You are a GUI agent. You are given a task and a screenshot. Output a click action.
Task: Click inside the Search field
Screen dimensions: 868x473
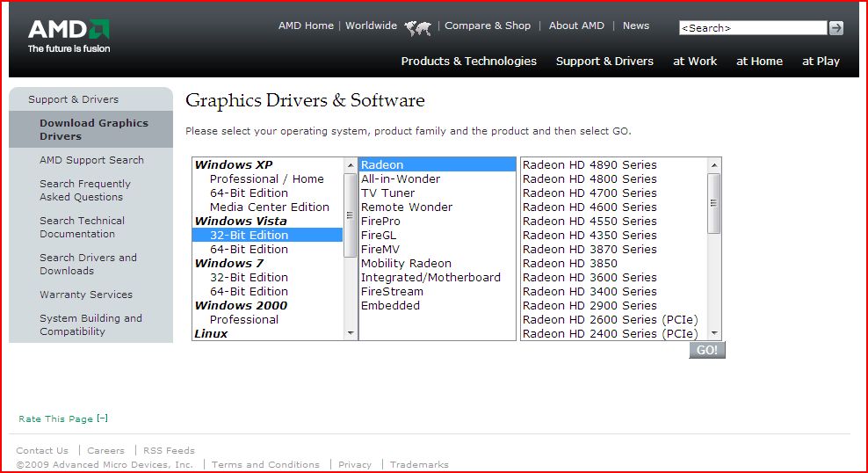click(753, 27)
